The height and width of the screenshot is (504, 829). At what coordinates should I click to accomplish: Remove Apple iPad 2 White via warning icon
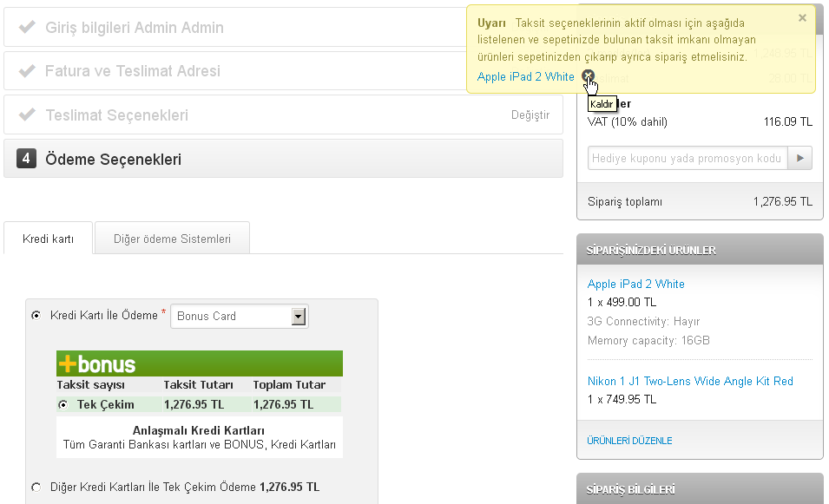tap(589, 75)
